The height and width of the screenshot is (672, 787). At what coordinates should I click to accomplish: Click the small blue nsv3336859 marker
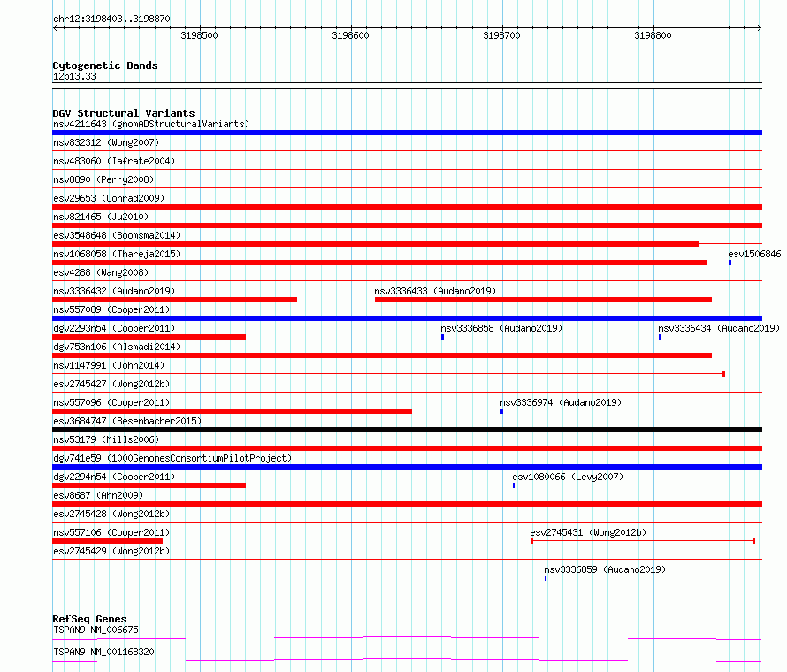[x=546, y=578]
